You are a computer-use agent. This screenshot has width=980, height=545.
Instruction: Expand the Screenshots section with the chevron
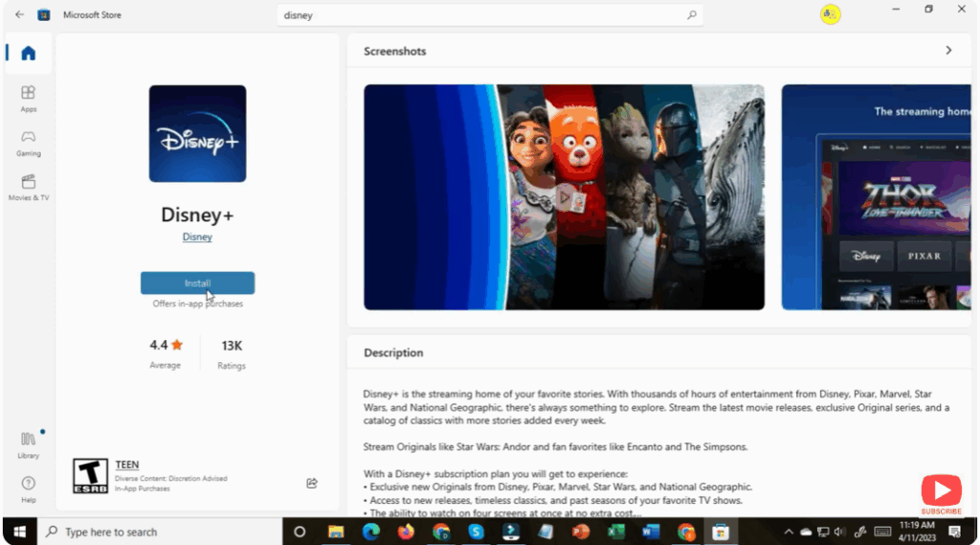pos(948,51)
